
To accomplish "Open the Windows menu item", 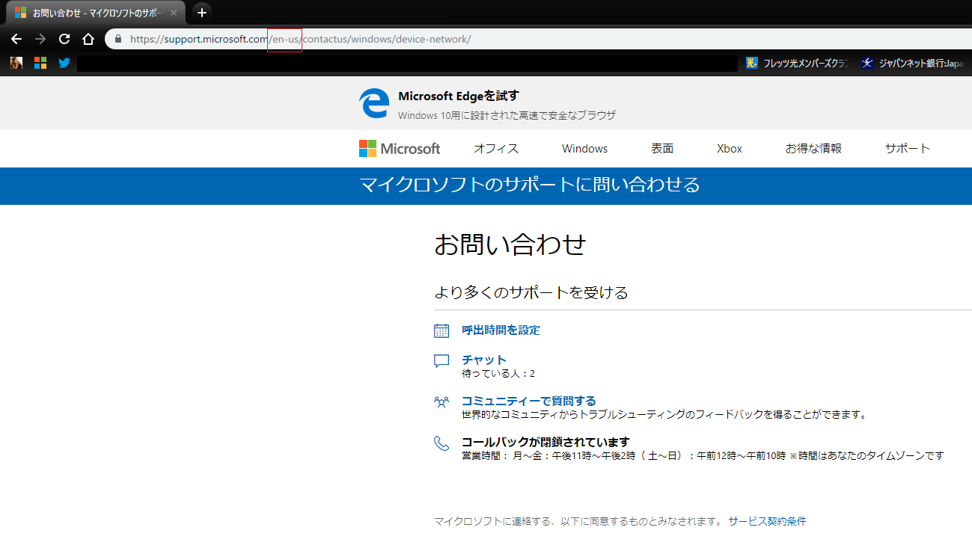I will click(x=584, y=148).
